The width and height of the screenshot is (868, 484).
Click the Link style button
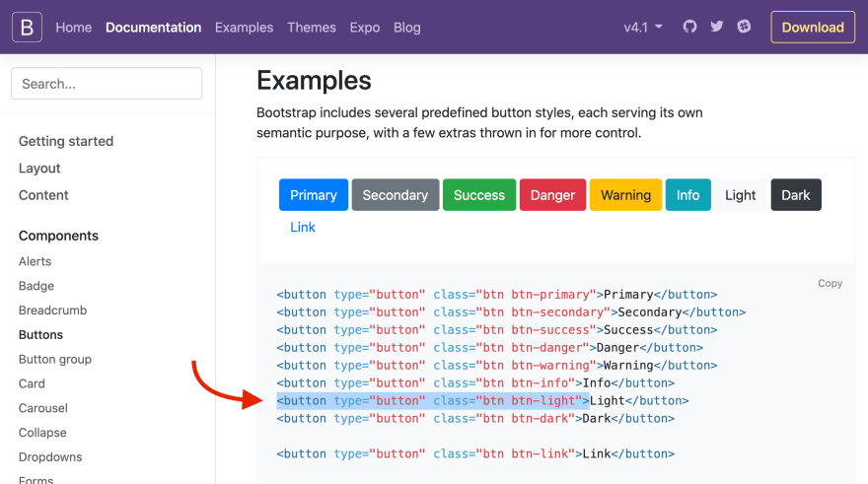[x=302, y=228]
